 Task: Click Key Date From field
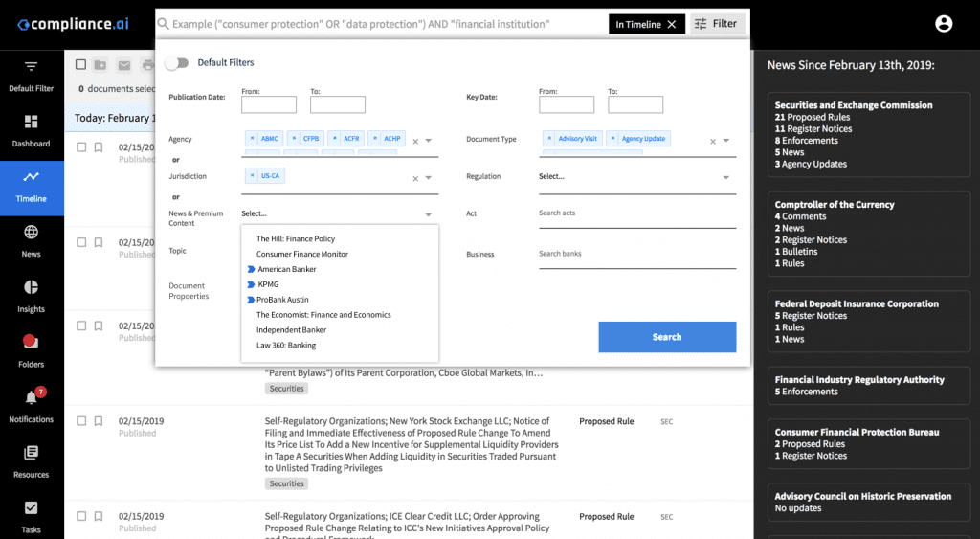point(567,104)
